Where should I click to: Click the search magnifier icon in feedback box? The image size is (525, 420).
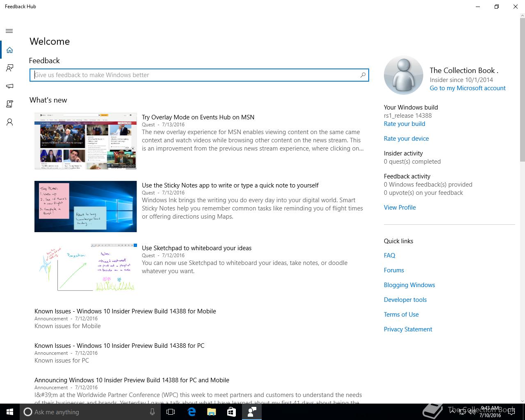363,75
